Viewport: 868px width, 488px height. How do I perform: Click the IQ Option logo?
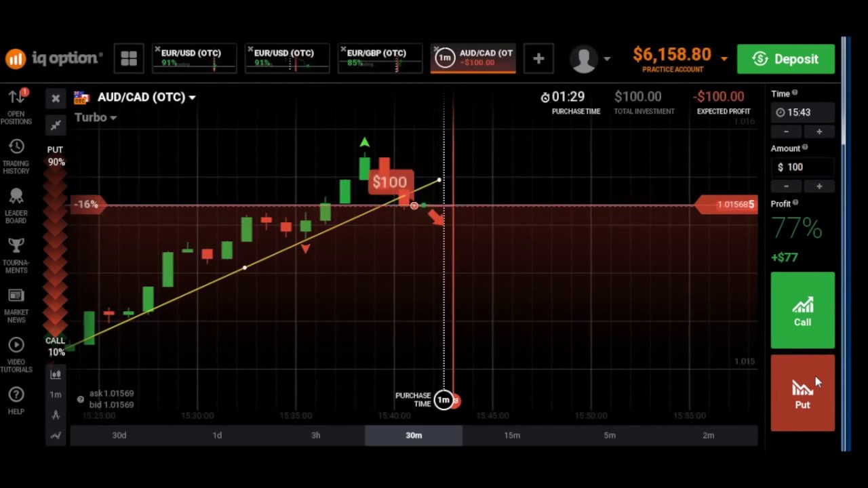click(x=54, y=59)
